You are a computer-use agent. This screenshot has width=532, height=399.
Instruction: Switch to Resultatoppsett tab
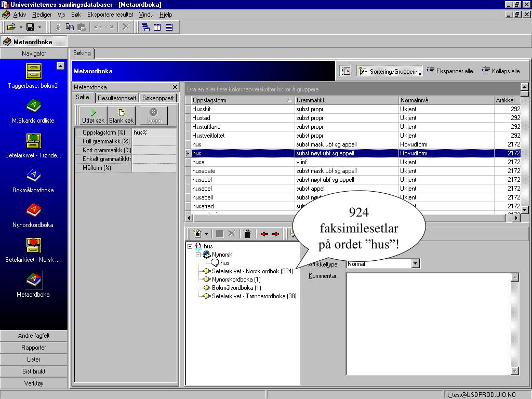(117, 98)
